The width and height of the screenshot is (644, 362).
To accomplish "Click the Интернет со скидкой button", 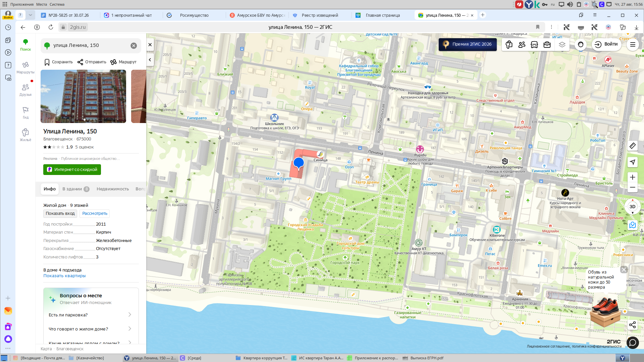I will pyautogui.click(x=72, y=170).
